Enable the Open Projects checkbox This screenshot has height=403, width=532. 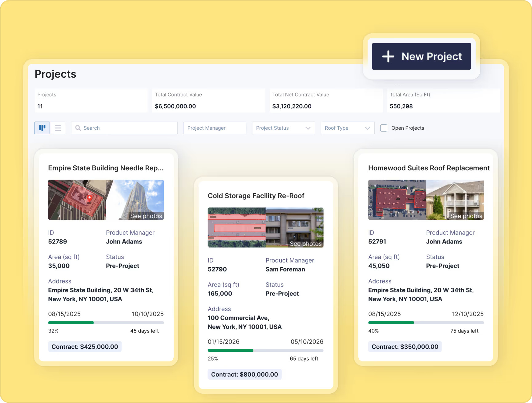(x=384, y=128)
